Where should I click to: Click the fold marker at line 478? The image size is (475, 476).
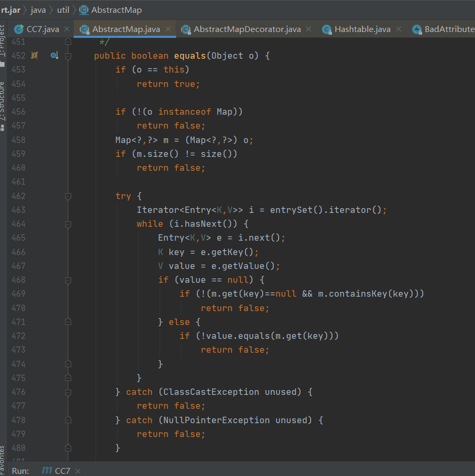[68, 419]
